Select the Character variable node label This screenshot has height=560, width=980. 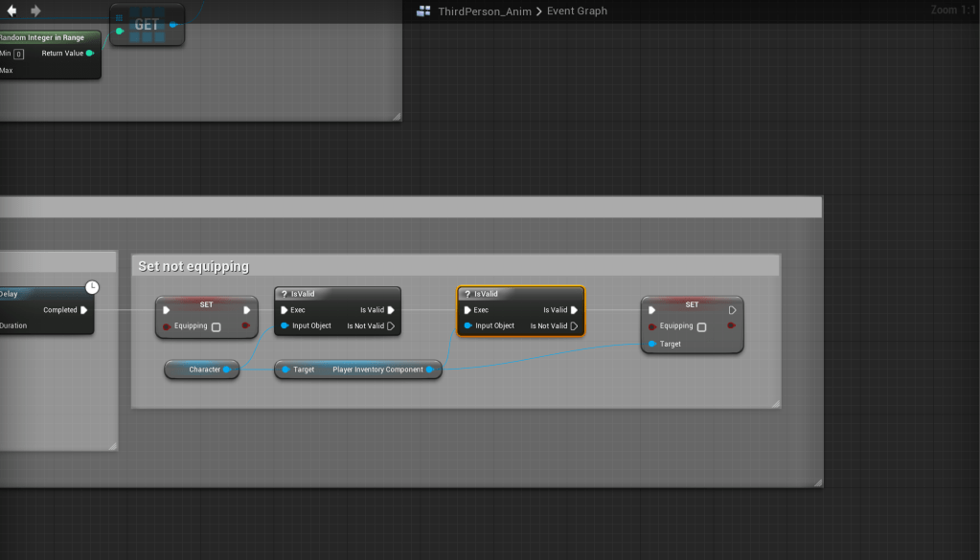click(x=204, y=370)
